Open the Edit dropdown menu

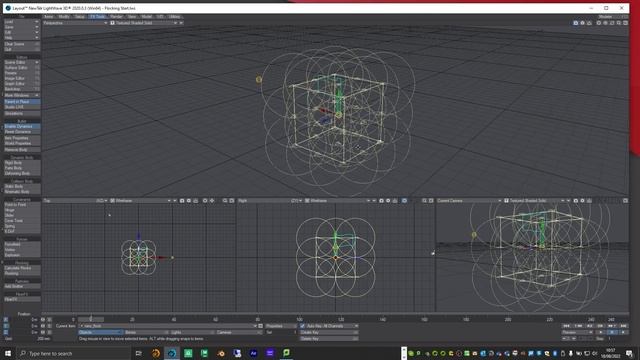[22, 32]
